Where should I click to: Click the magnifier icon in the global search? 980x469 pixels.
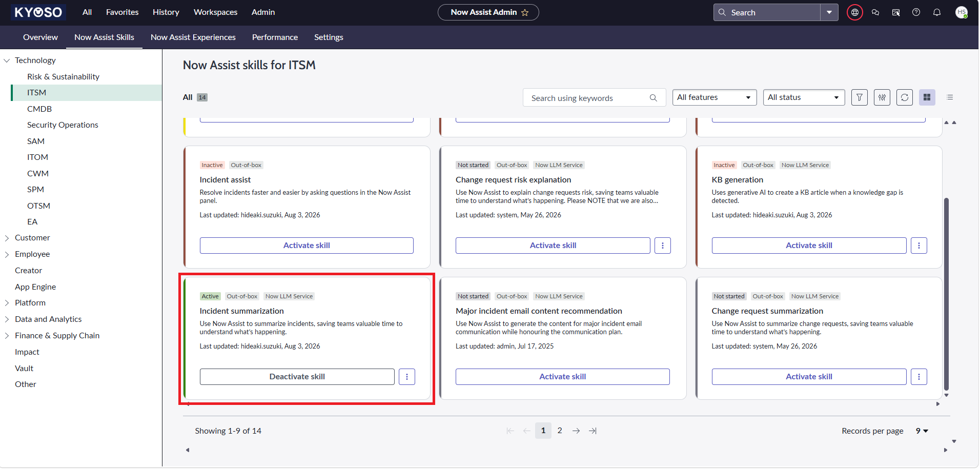pos(722,12)
